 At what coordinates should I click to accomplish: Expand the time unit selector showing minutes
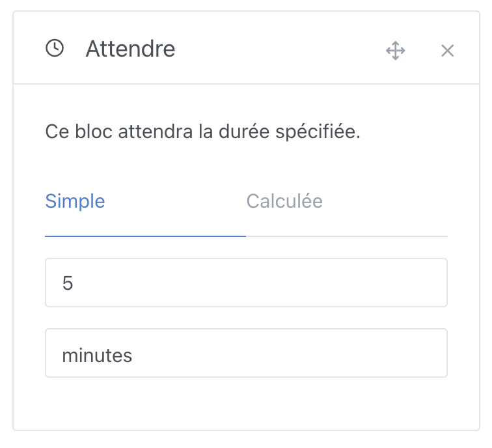[x=246, y=353]
